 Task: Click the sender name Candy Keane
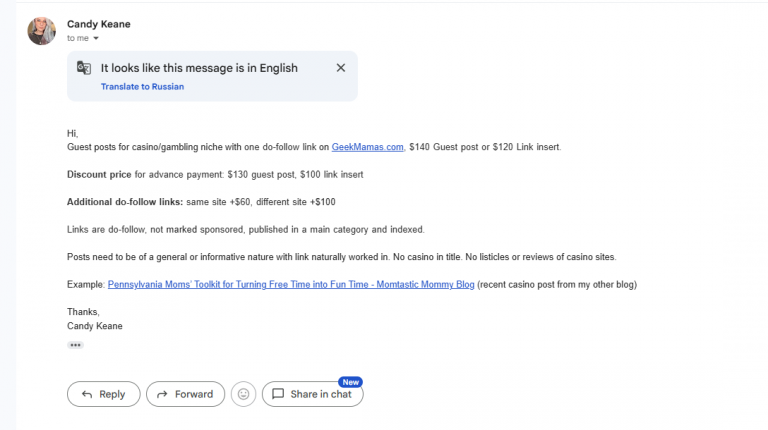point(98,24)
